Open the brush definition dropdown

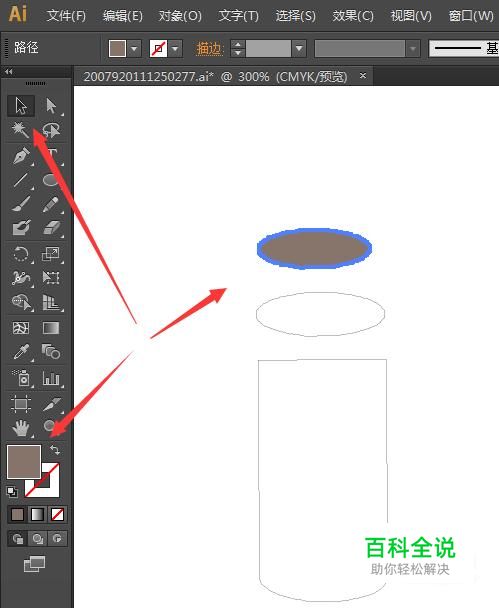[x=464, y=49]
